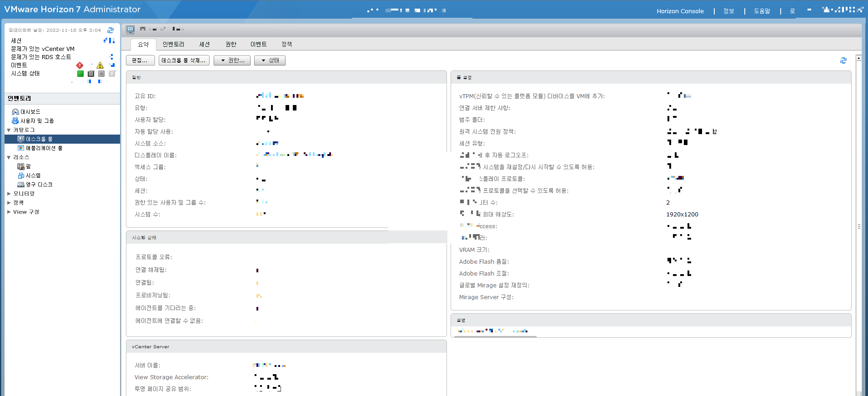Screen dimensions: 868x396
Task: Click 시스템 상태 label in the left status panel
Action: (x=25, y=74)
